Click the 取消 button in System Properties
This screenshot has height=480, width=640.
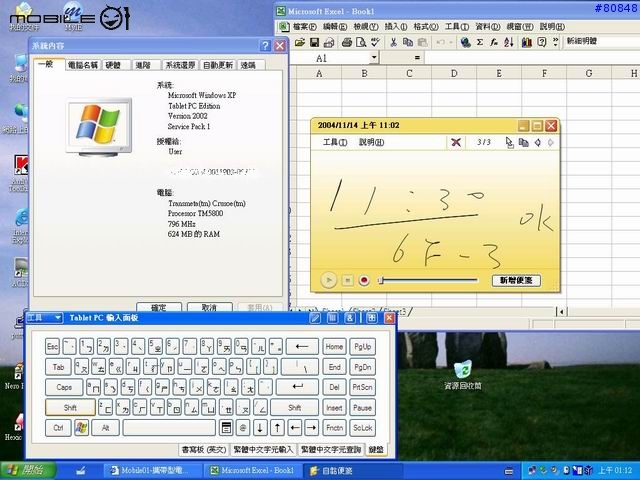pos(209,307)
